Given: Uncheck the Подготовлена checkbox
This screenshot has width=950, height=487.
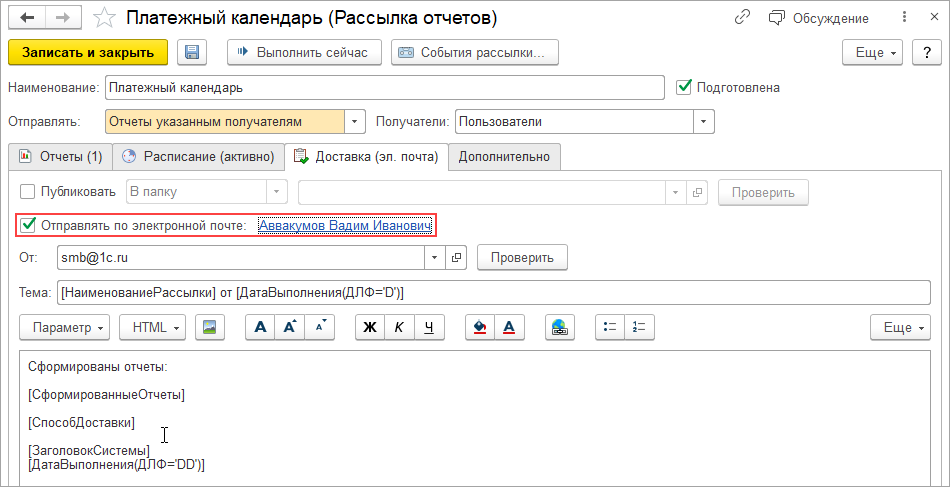Looking at the screenshot, I should click(684, 87).
